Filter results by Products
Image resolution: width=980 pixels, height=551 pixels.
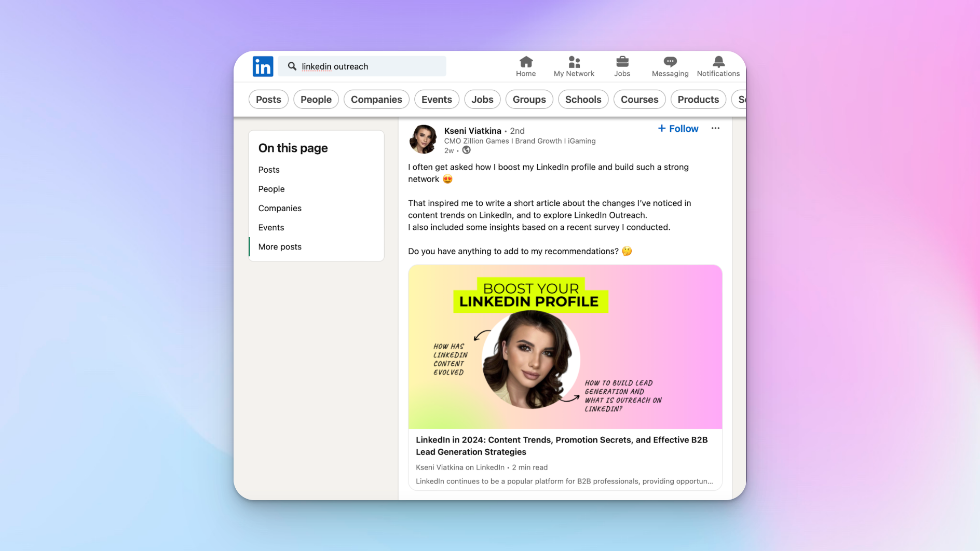698,100
